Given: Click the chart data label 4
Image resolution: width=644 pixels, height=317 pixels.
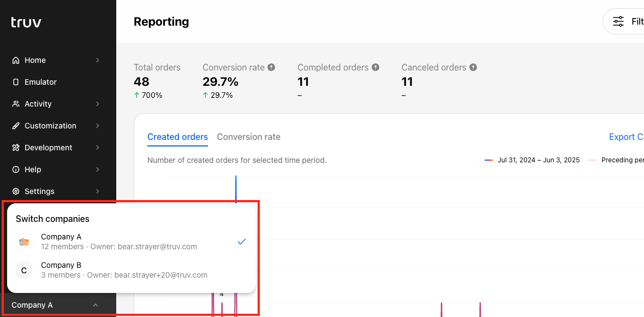Looking at the screenshot, I should pyautogui.click(x=222, y=295).
